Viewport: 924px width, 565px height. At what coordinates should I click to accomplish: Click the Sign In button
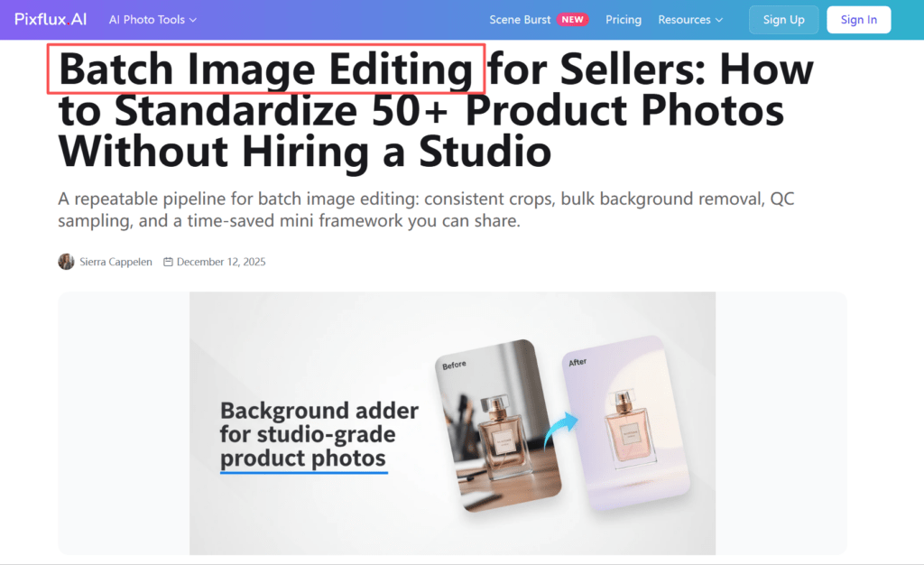859,20
